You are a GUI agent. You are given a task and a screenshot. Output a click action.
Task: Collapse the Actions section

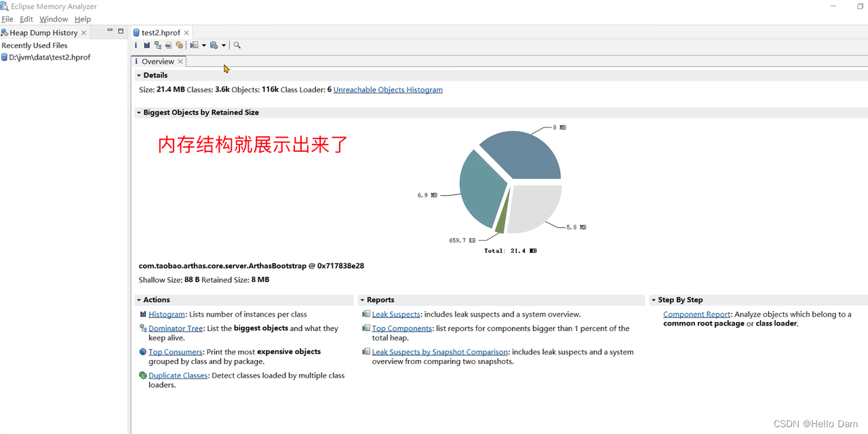pos(139,300)
